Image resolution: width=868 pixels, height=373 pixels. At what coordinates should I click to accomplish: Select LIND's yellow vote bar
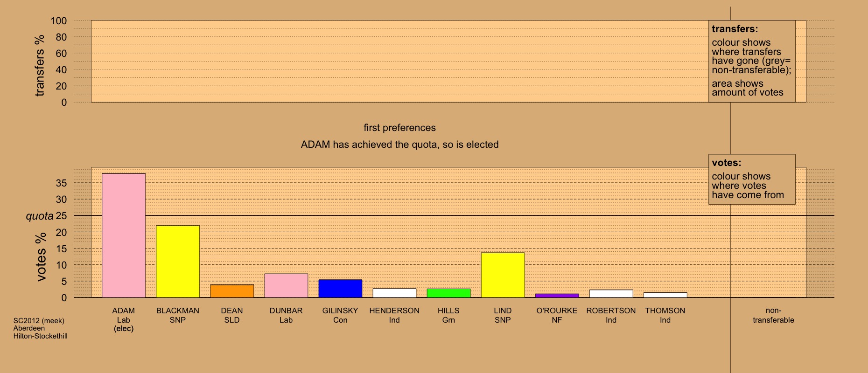[503, 275]
